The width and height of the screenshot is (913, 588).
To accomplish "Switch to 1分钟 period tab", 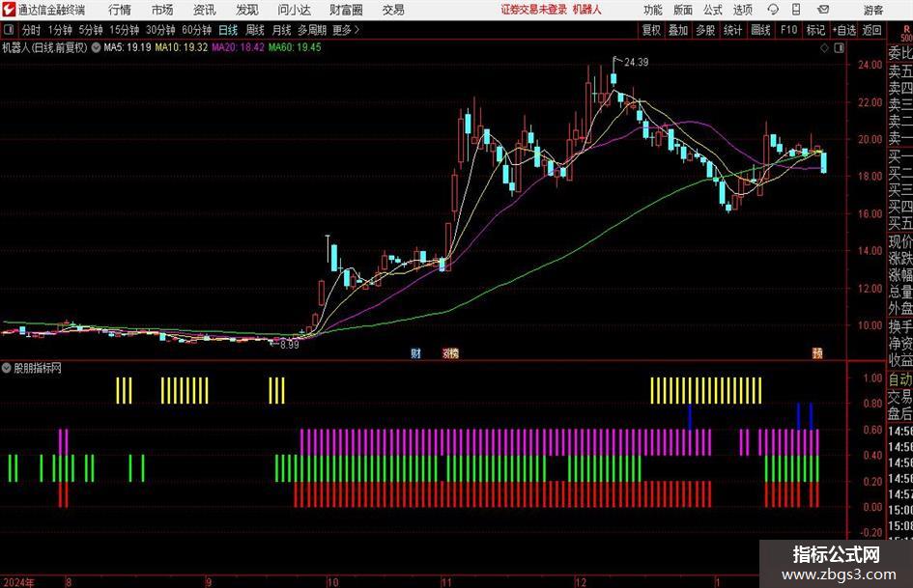I will tap(60, 30).
